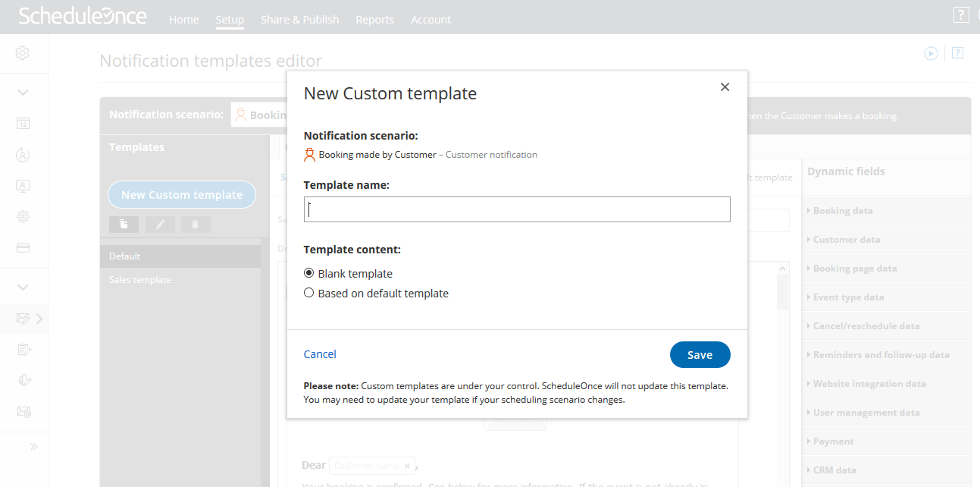Click the settings gear in left sidebar
The width and height of the screenshot is (980, 487).
click(x=23, y=53)
